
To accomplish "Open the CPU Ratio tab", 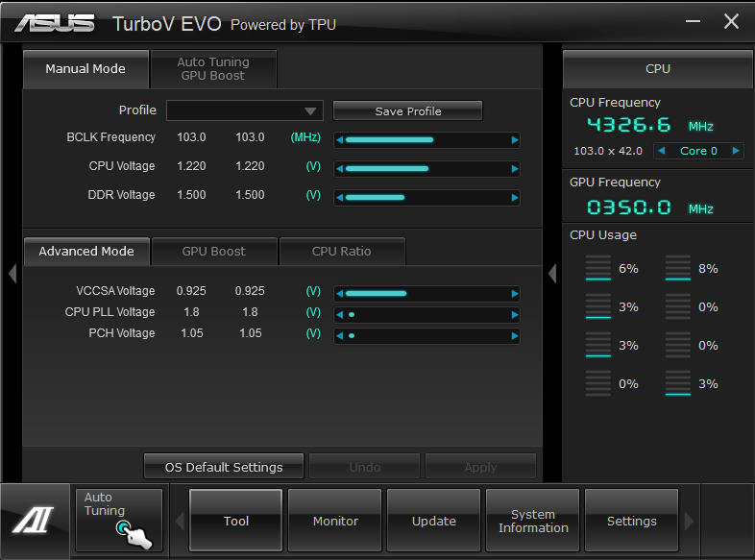I will pos(341,252).
